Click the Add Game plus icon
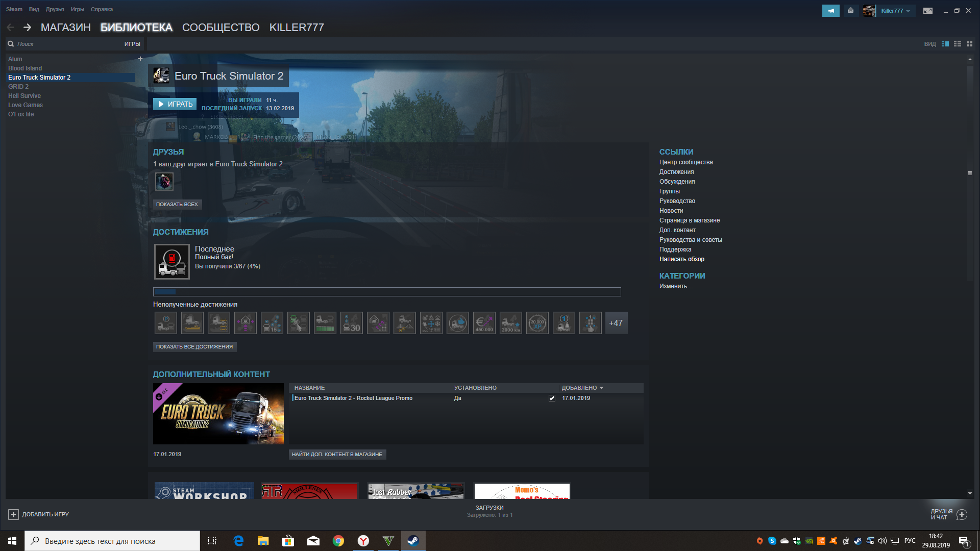The height and width of the screenshot is (551, 980). [14, 514]
